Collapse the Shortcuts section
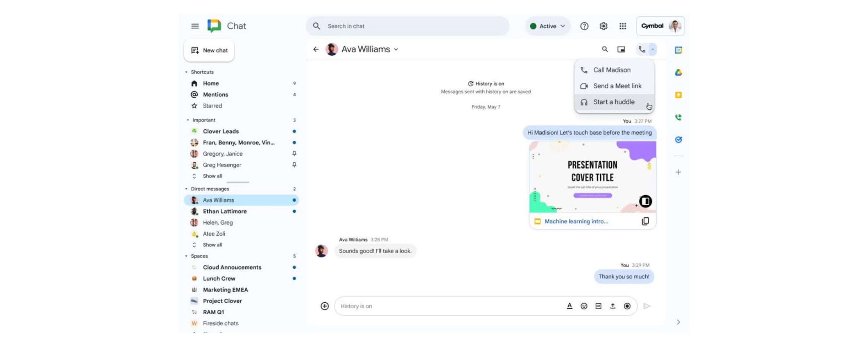 click(186, 72)
